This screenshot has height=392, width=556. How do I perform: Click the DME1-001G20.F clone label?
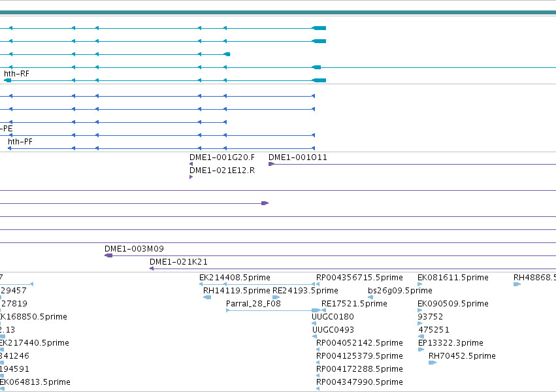(222, 157)
